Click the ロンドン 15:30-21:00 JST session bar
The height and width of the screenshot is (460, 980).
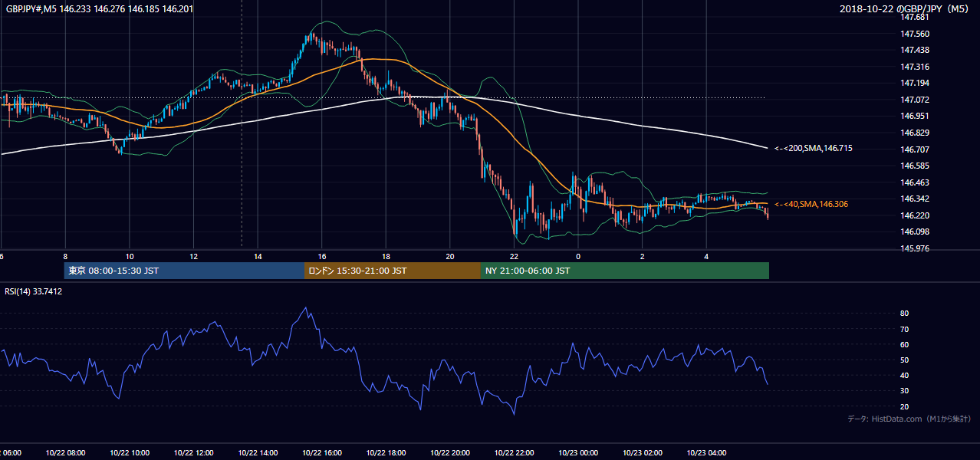coord(393,271)
